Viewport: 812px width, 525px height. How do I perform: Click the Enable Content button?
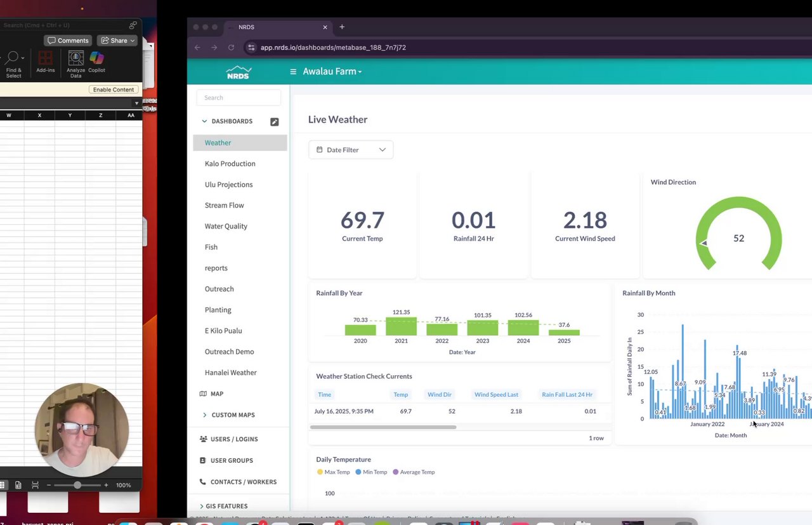[x=114, y=90]
